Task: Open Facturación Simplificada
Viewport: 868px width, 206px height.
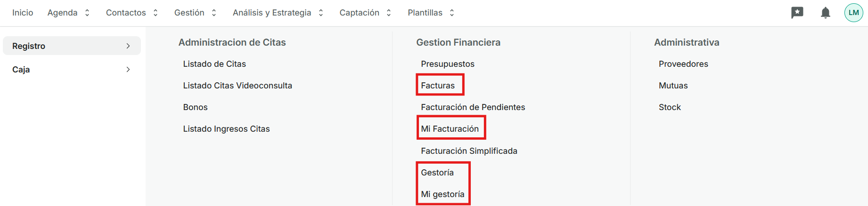Action: coord(469,151)
